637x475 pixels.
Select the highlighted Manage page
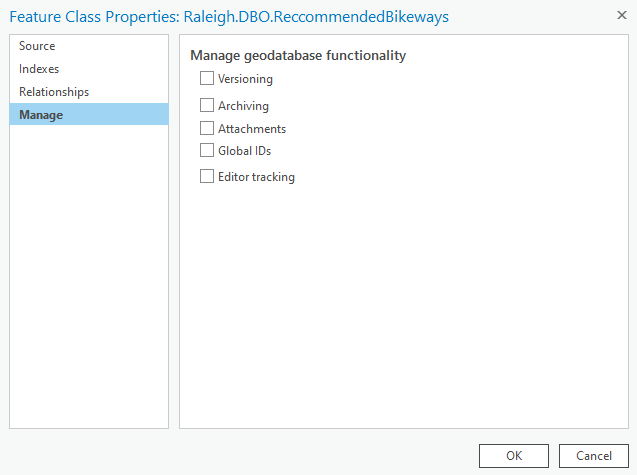tap(41, 115)
